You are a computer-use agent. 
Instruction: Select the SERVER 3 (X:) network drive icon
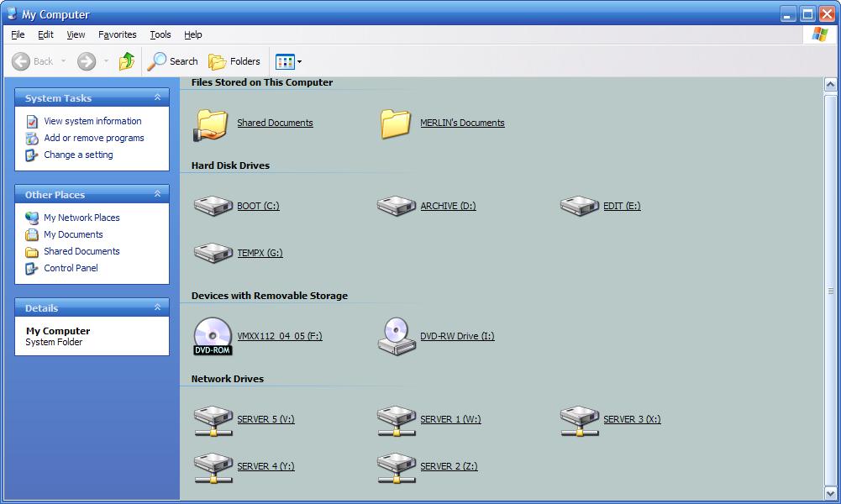tap(579, 420)
